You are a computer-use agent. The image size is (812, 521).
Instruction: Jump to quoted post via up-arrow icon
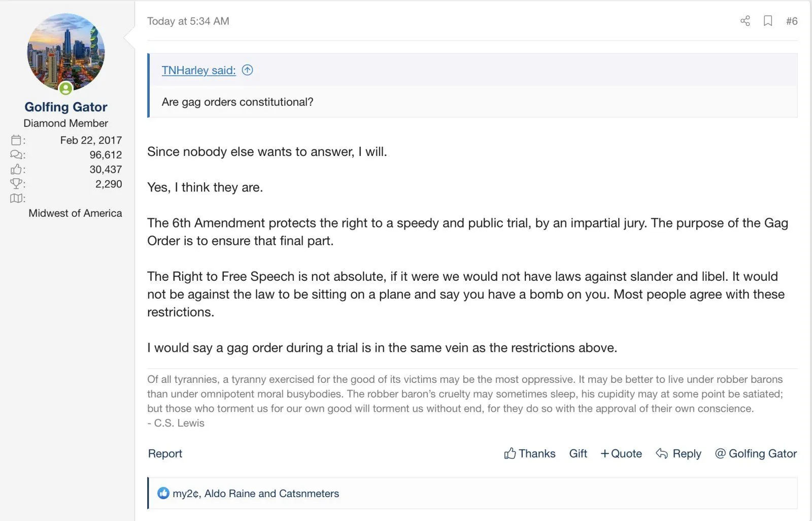247,70
